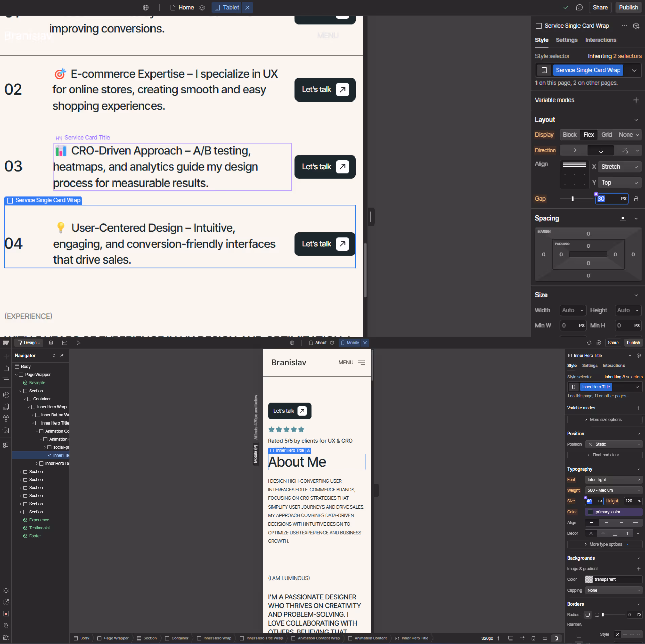Open the Assets image icon panel
Viewport: 645px width, 644px height.
click(x=6, y=430)
